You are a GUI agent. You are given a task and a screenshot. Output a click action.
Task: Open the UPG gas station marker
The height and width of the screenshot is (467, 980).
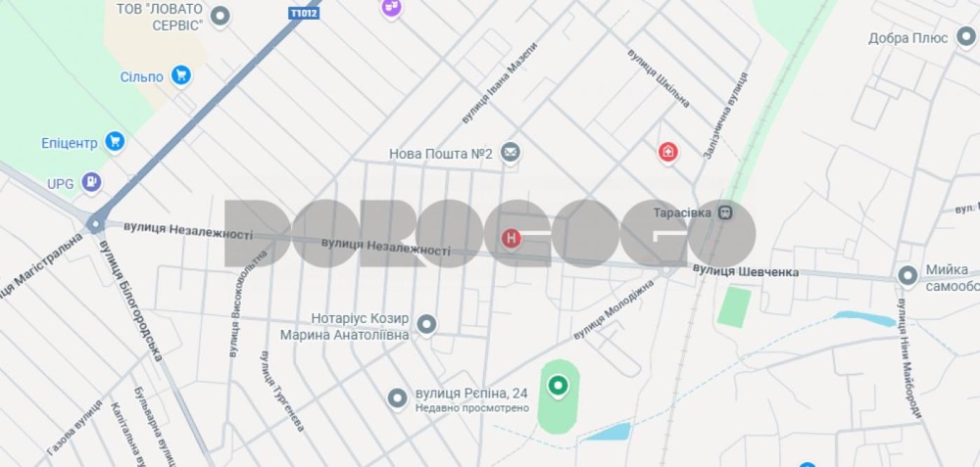point(92,182)
